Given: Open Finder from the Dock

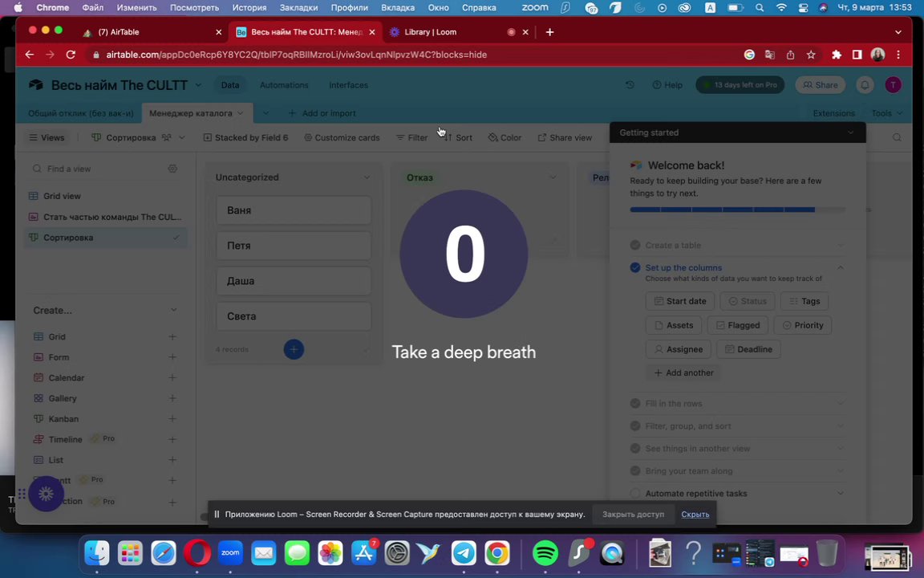Looking at the screenshot, I should 96,553.
